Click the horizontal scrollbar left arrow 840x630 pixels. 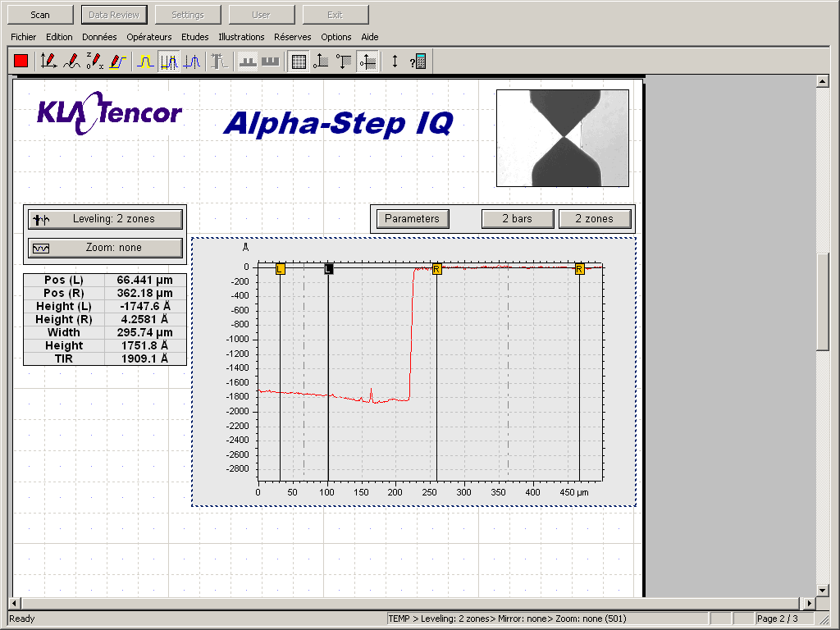click(15, 603)
